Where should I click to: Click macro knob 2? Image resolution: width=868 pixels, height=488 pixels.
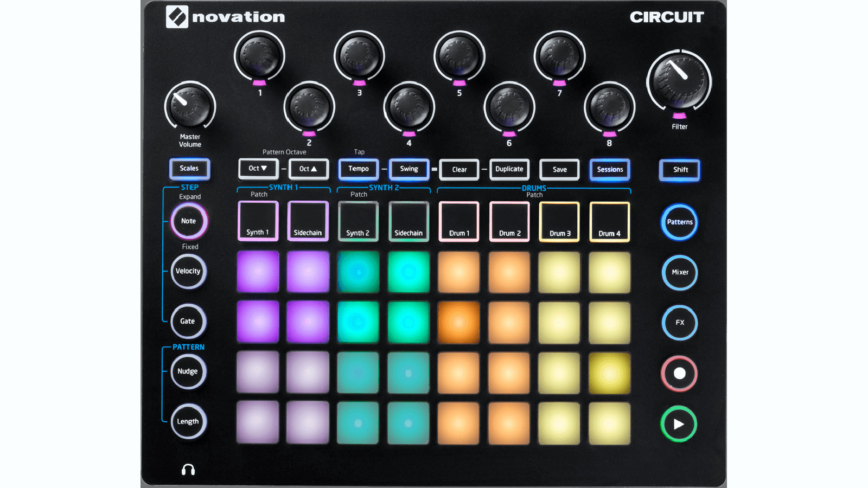309,106
